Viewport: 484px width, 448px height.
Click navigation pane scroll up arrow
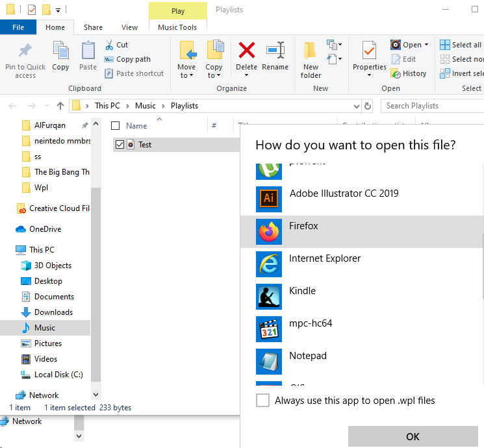pos(96,124)
